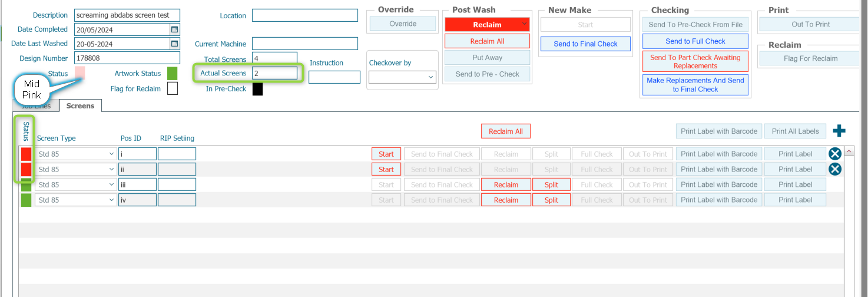The height and width of the screenshot is (297, 868).
Task: Open Screen Type dropdown for row ii
Action: [x=112, y=169]
